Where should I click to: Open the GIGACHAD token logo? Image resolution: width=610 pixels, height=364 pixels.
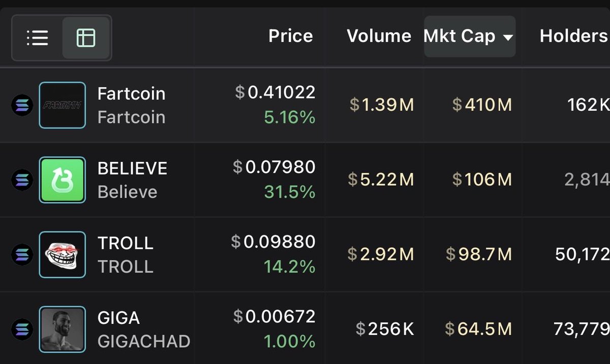(63, 329)
